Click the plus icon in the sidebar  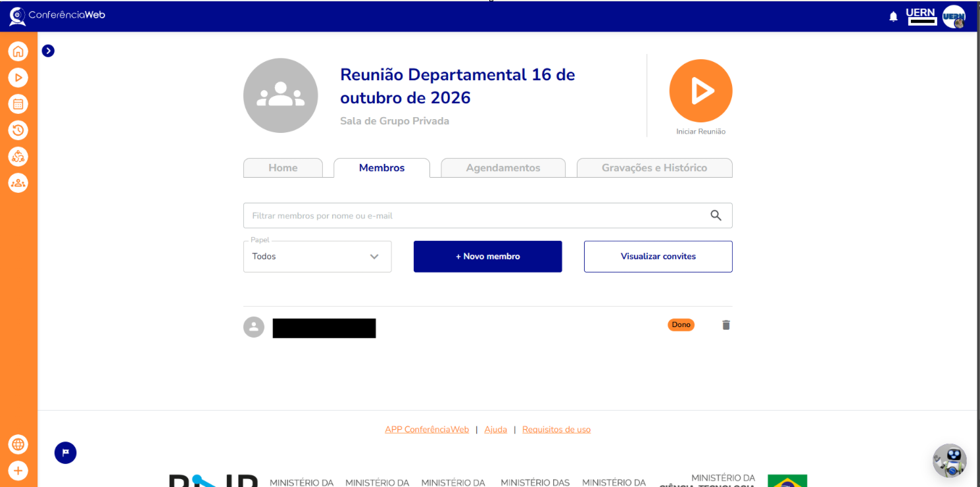click(18, 471)
